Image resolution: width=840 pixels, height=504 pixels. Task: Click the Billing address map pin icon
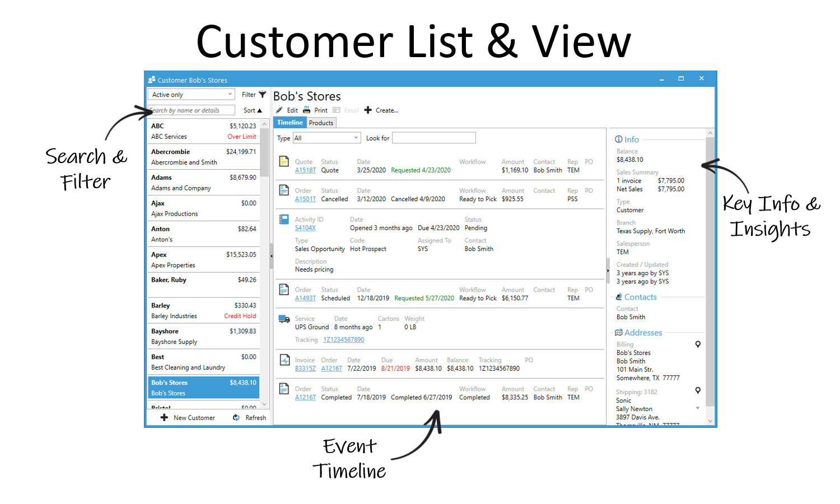point(698,344)
